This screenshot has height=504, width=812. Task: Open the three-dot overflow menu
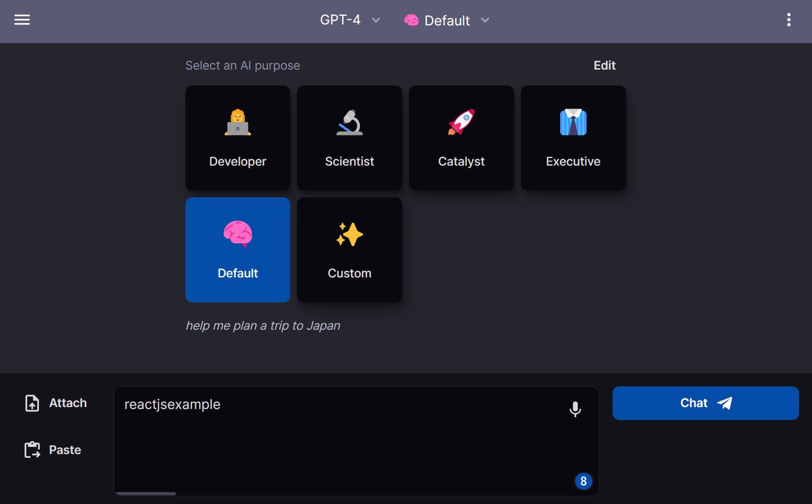tap(788, 20)
